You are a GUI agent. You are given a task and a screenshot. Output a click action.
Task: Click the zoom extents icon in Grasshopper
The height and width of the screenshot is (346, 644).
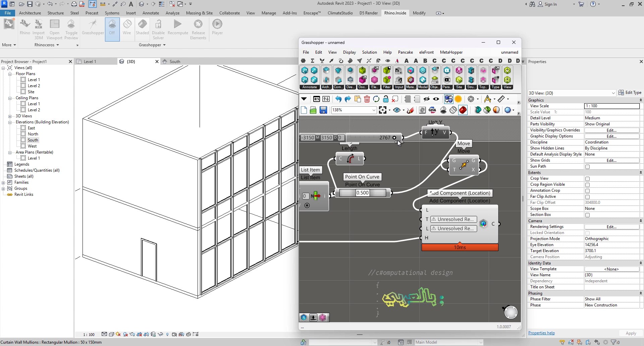[382, 110]
